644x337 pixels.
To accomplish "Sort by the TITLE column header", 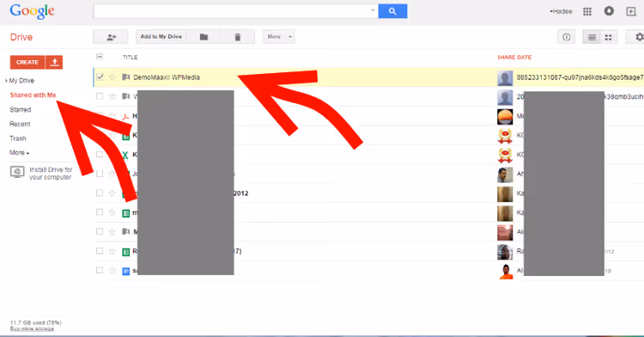I will (x=131, y=57).
